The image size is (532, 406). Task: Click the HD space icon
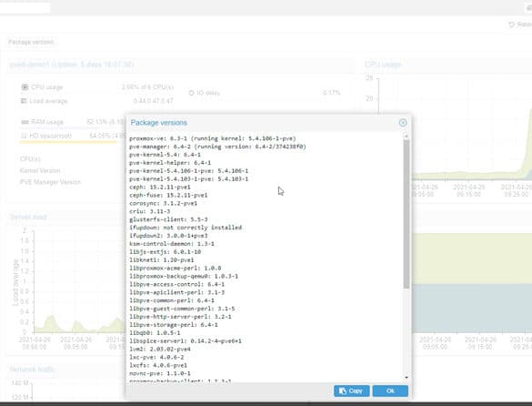24,136
